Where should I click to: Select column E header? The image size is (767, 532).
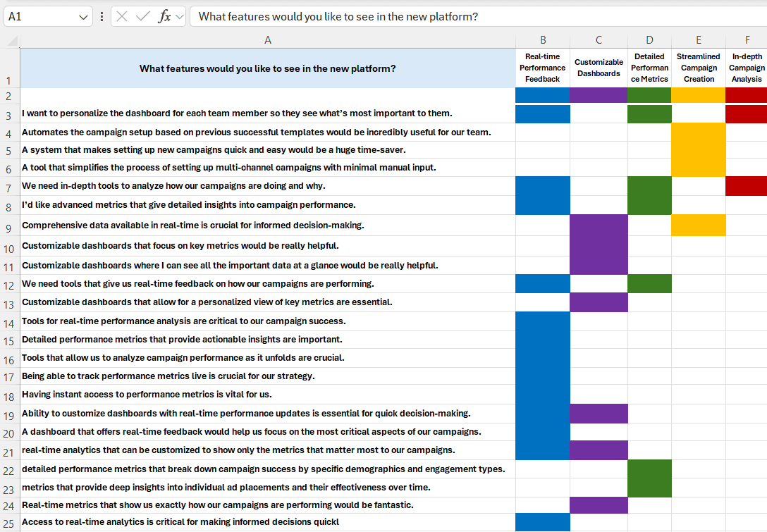tap(699, 40)
